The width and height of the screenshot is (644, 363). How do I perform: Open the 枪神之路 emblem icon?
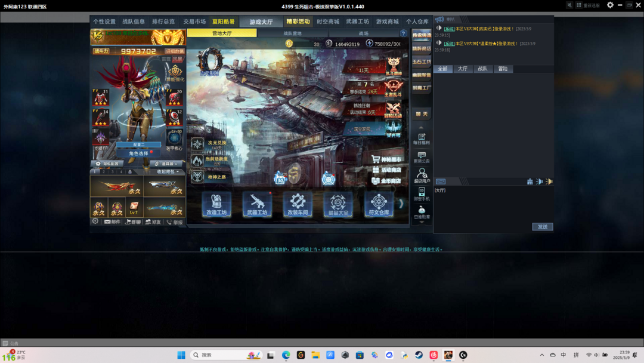(x=197, y=177)
